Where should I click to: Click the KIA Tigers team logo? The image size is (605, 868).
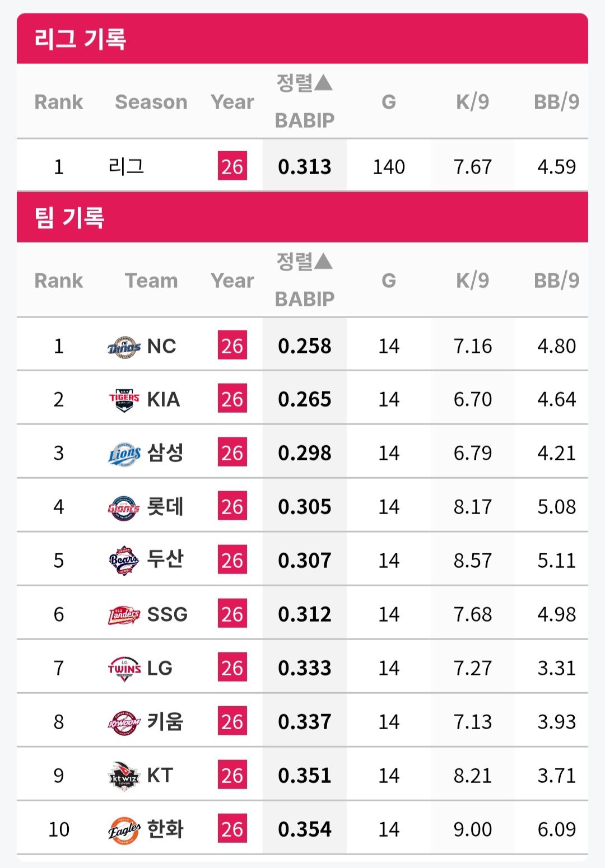(x=124, y=400)
